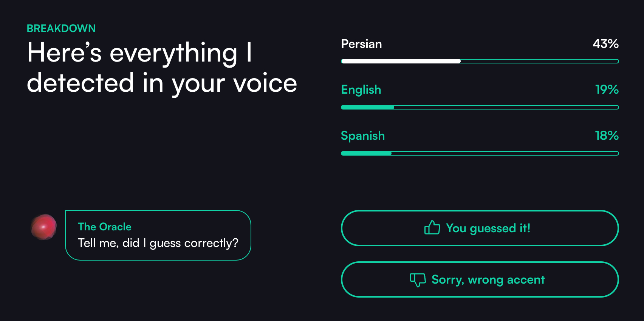Click the thumbs-up icon

[432, 228]
